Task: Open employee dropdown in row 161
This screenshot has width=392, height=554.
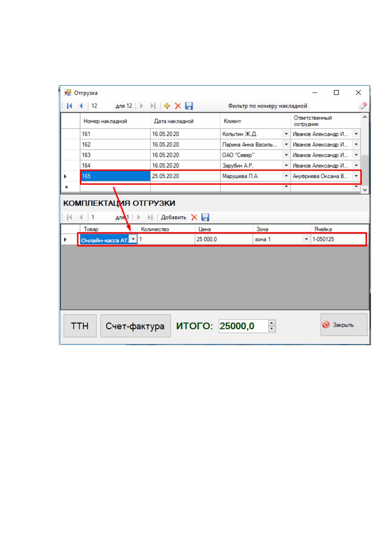Action: coord(356,134)
